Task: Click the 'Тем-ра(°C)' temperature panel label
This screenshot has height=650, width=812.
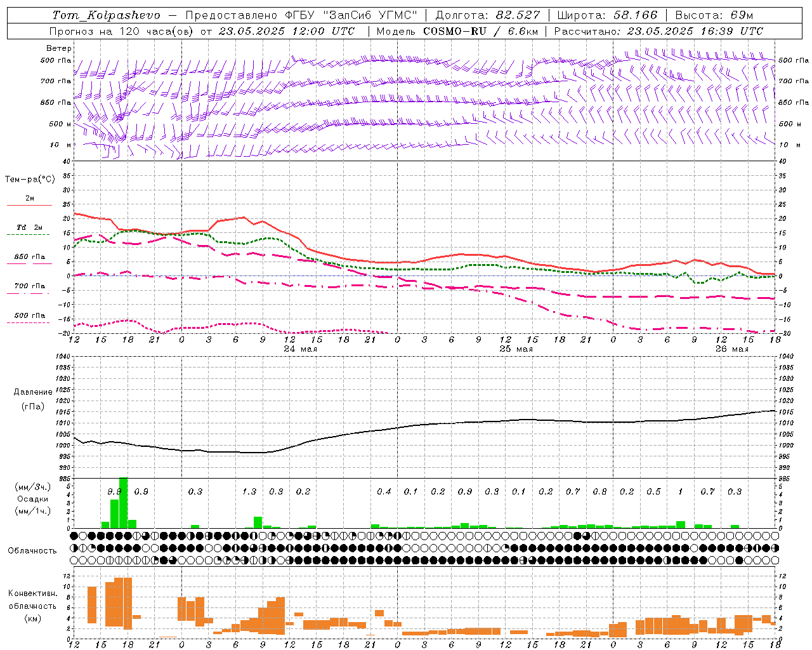Action: (x=30, y=179)
